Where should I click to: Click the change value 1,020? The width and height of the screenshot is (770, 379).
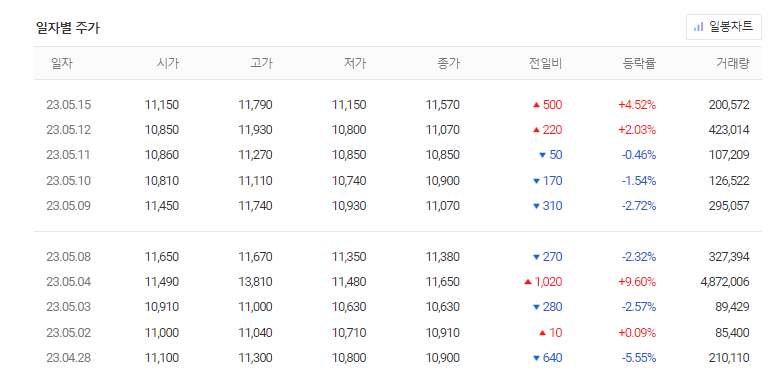point(548,282)
